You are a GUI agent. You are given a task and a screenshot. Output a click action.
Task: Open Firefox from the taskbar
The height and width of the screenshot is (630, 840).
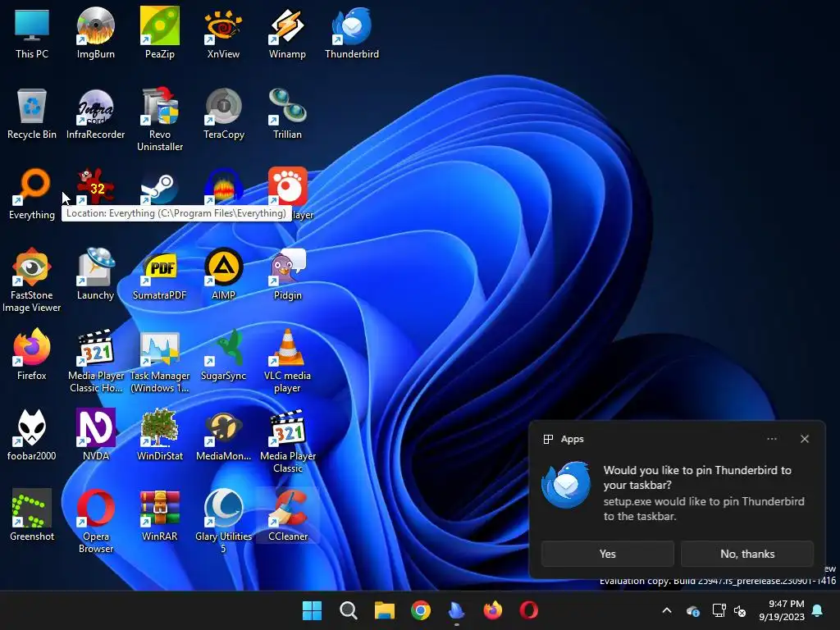click(x=493, y=610)
